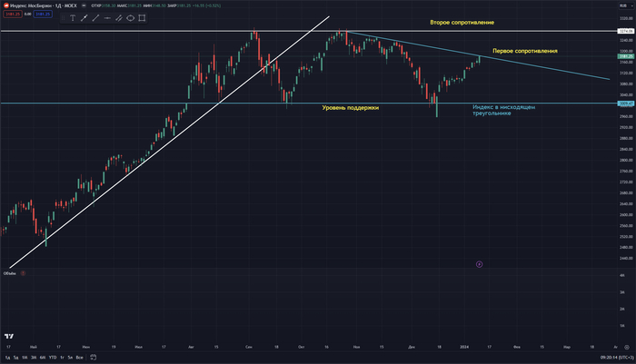Open the Индекс МосБиржи symbol title

44,5
